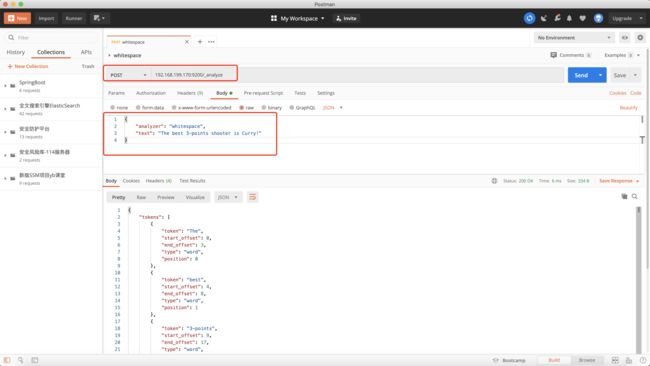Viewport: 650px width, 366px height.
Task: Select the binary body radio
Action: pyautogui.click(x=264, y=107)
